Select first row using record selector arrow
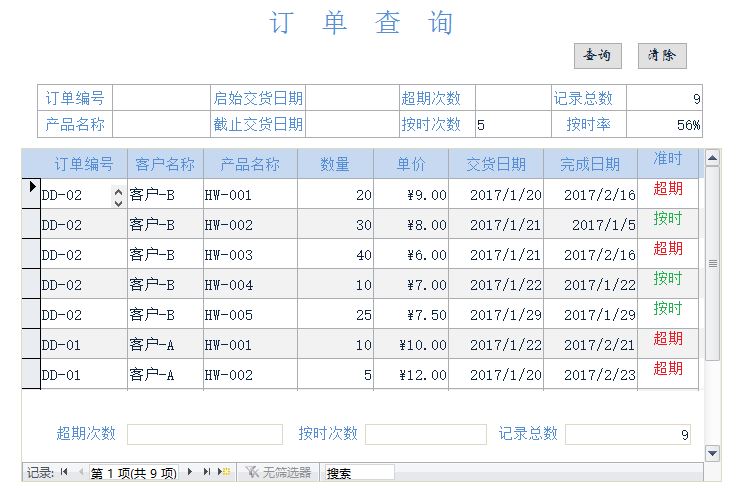The width and height of the screenshot is (743, 493). pyautogui.click(x=31, y=194)
